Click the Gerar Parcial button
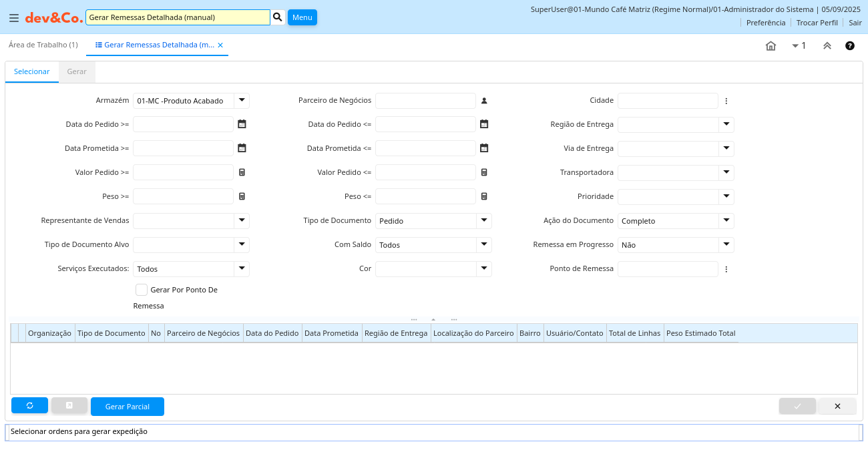The height and width of the screenshot is (450, 868). 128,407
